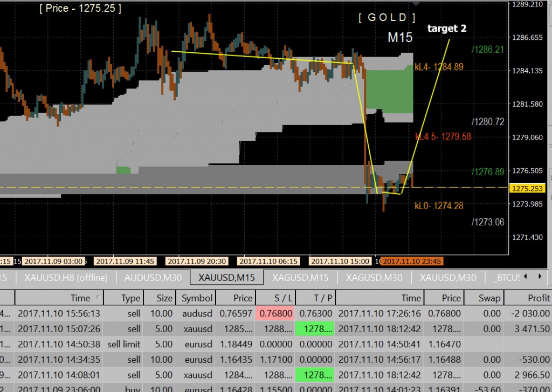Open the XAGUSD,M30 chart tab
The height and width of the screenshot is (392, 552).
pyautogui.click(x=374, y=278)
